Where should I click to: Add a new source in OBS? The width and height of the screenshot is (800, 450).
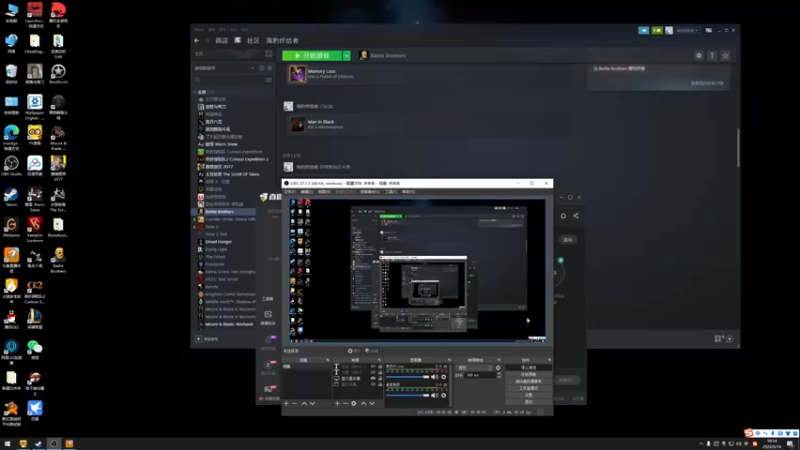337,403
